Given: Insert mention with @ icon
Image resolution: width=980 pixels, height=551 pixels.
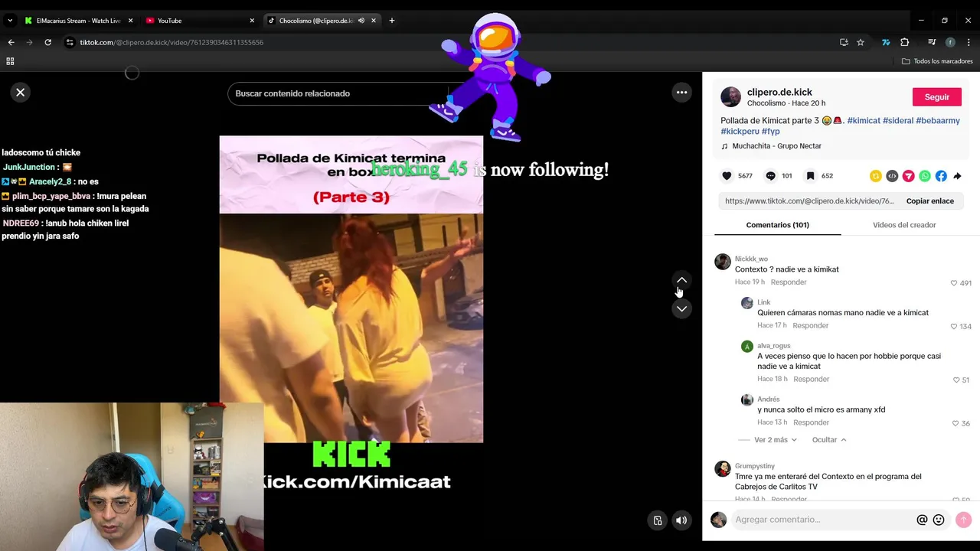Looking at the screenshot, I should tap(922, 520).
